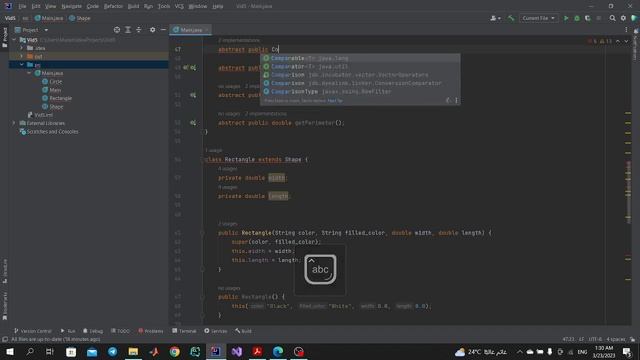The image size is (640, 360).
Task: Open the Tools menu
Action: [x=164, y=6]
